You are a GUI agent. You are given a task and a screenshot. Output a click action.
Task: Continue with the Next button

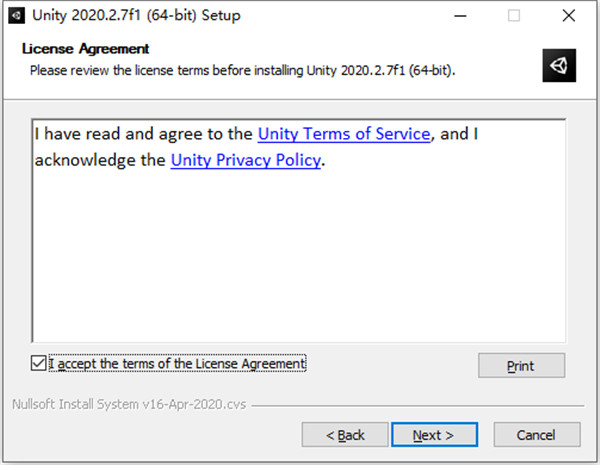tap(434, 435)
